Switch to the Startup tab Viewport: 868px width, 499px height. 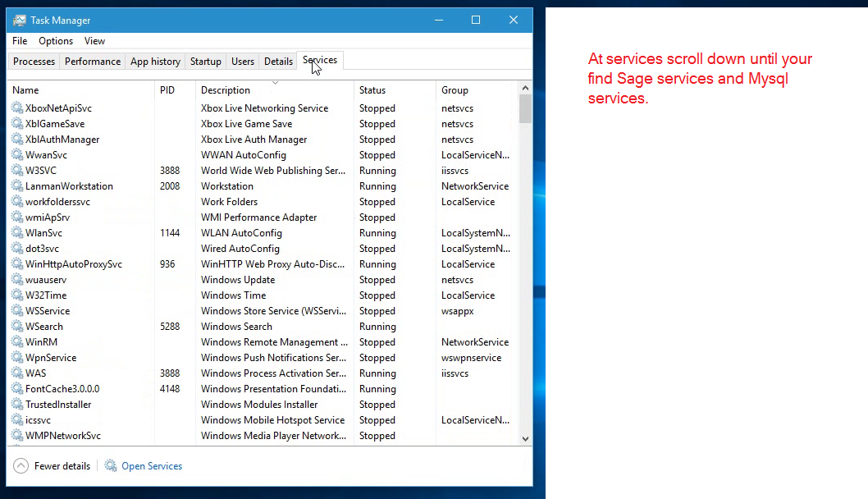[206, 62]
